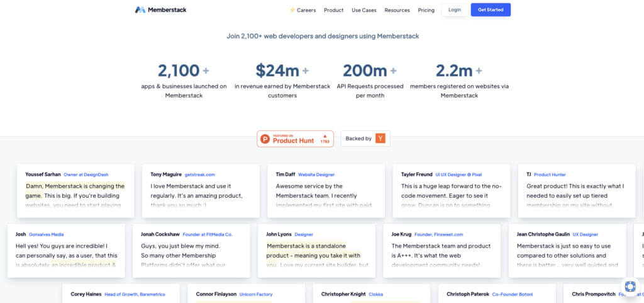
Task: Click the Founder, Finsweet.com link
Action: click(438, 235)
